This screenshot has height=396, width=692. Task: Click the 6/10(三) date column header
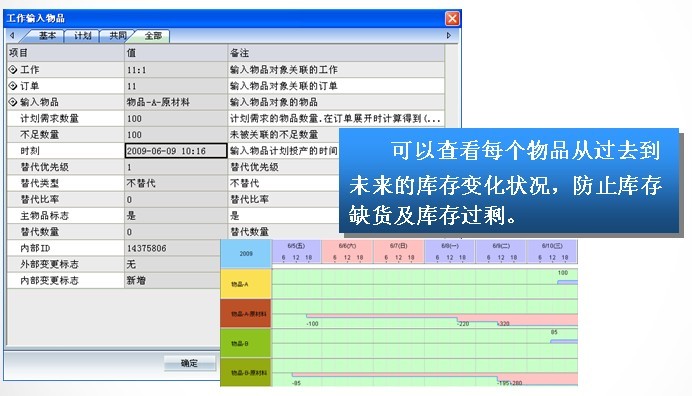(x=552, y=246)
